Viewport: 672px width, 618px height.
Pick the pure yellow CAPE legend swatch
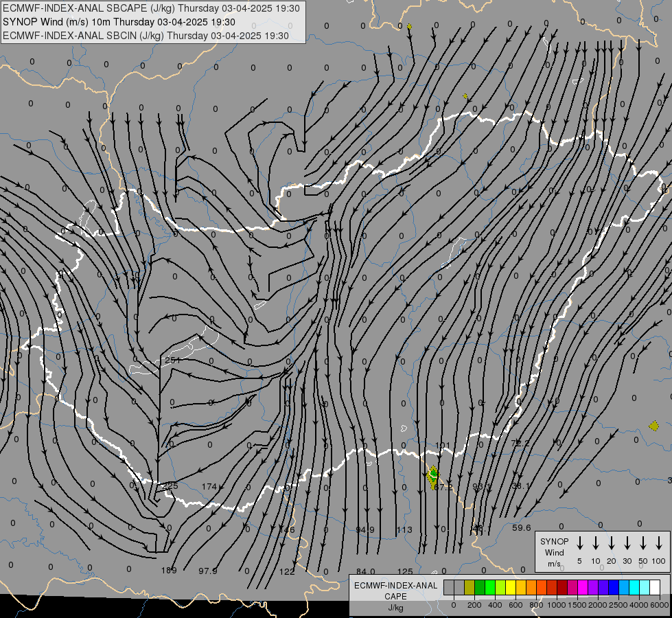click(x=511, y=587)
